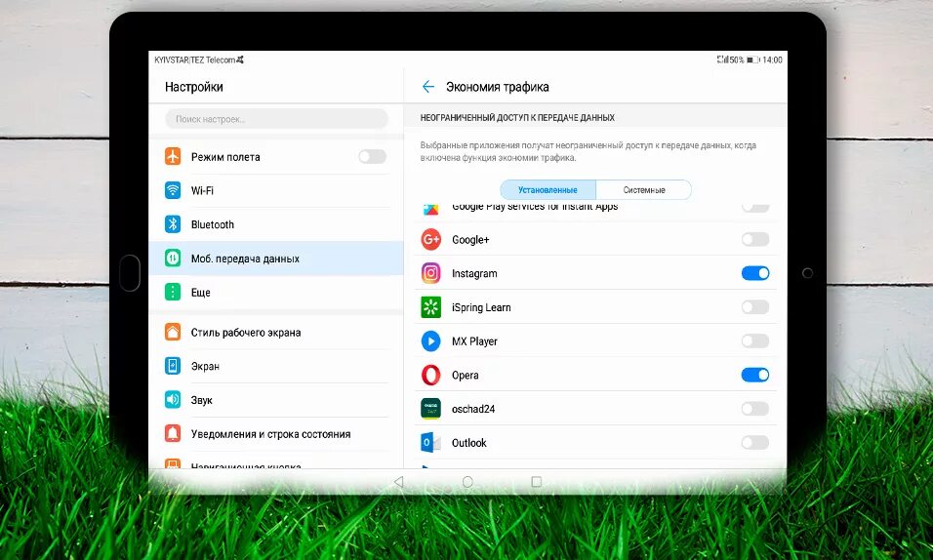This screenshot has width=933, height=560.
Task: Click the mobile data icon
Action: [173, 259]
